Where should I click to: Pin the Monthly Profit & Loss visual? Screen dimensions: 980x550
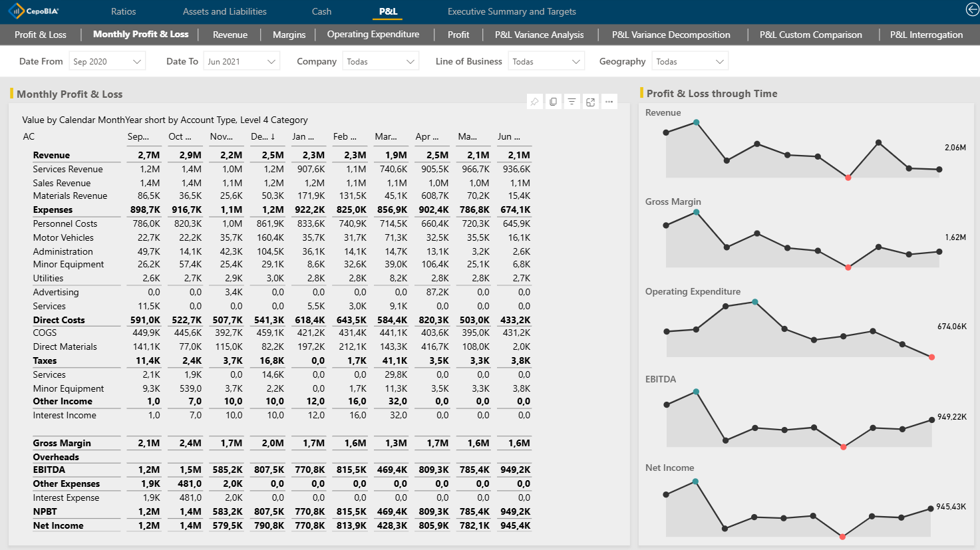tap(535, 102)
